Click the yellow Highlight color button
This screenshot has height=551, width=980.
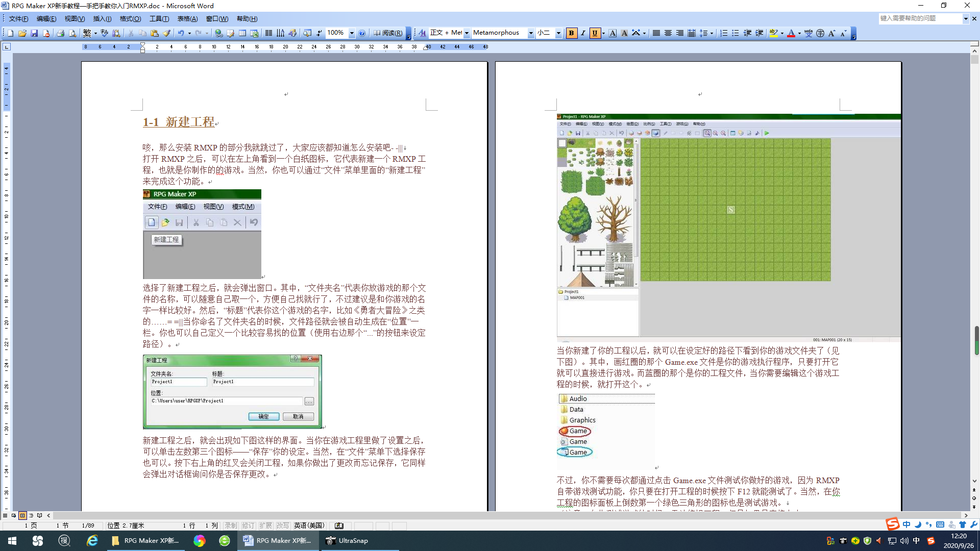point(773,33)
